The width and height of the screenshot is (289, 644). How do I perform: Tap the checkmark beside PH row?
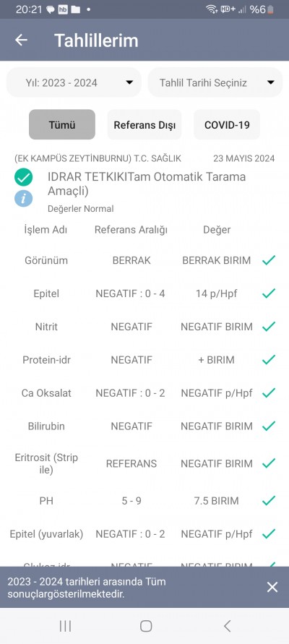269,501
